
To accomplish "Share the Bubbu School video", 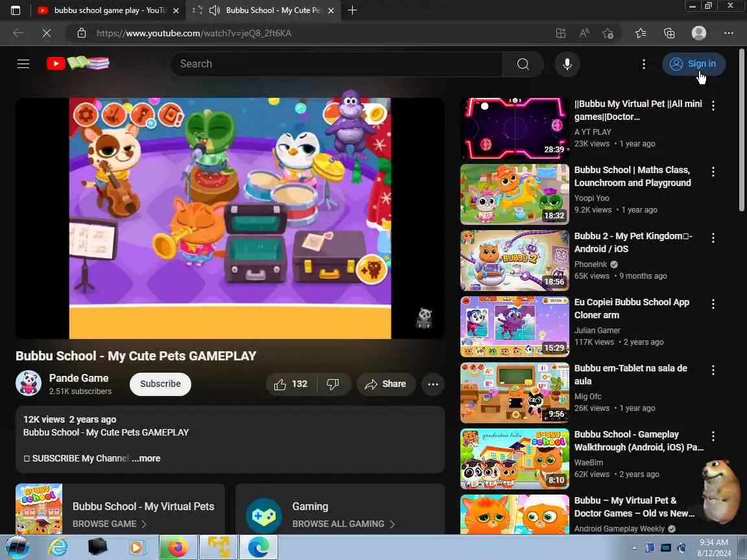I will pos(386,384).
